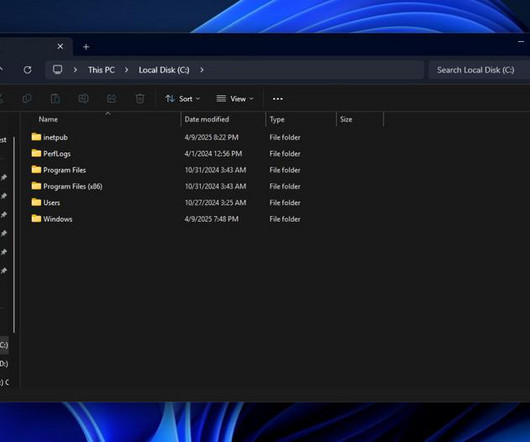530x442 pixels.
Task: Click the Paste icon in toolbar
Action: tap(55, 99)
